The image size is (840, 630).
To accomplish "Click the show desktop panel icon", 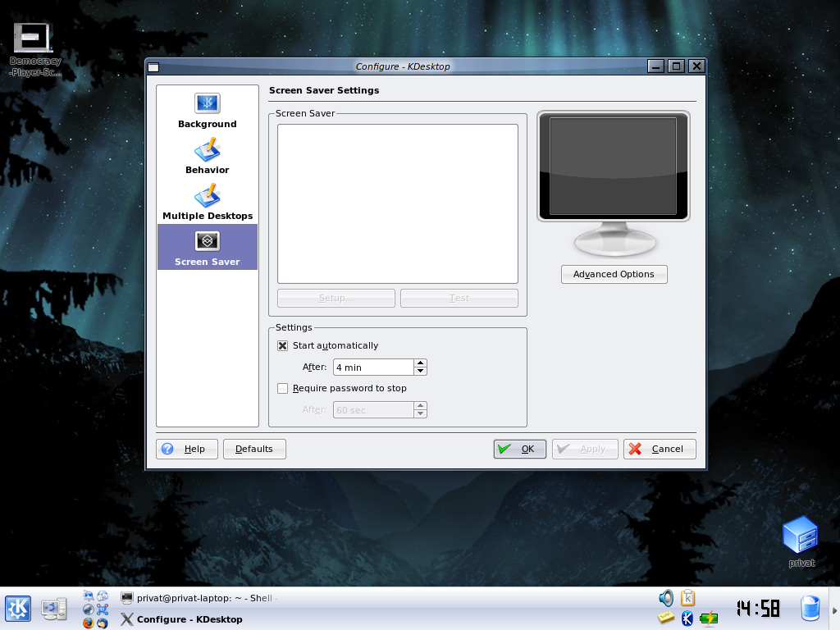I will point(54,608).
